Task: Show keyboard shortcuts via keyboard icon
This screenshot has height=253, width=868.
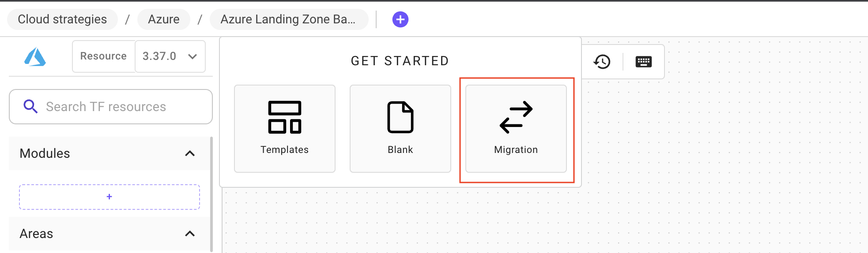Action: (643, 62)
